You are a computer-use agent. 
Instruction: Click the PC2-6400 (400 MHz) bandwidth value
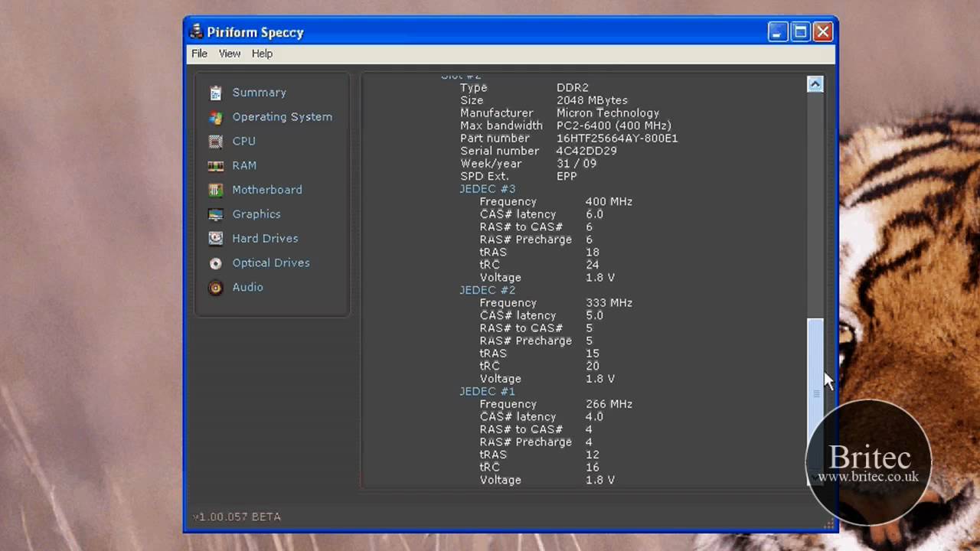(613, 126)
